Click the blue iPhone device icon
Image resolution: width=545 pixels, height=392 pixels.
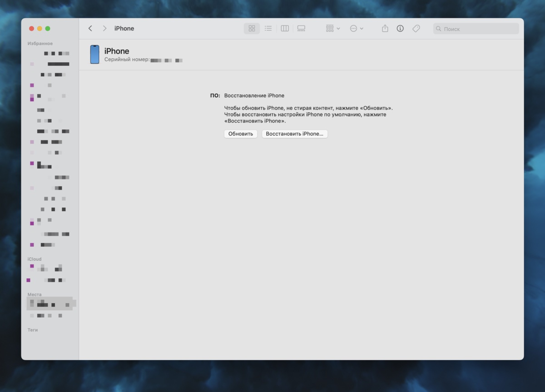(x=94, y=55)
